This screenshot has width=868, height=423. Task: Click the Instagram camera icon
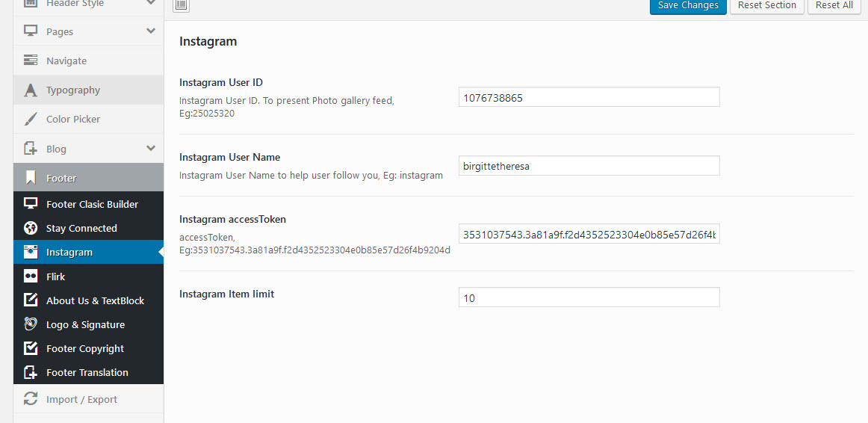[31, 252]
